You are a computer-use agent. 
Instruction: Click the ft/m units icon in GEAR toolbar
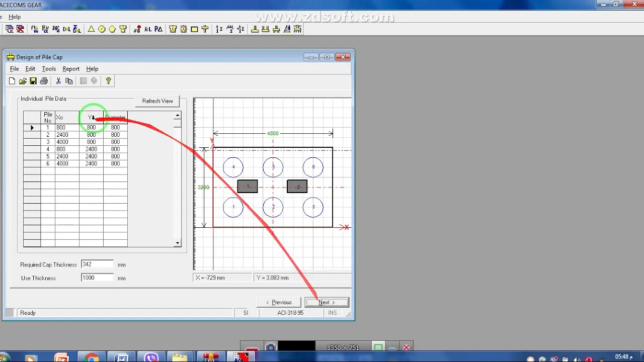coord(35,29)
